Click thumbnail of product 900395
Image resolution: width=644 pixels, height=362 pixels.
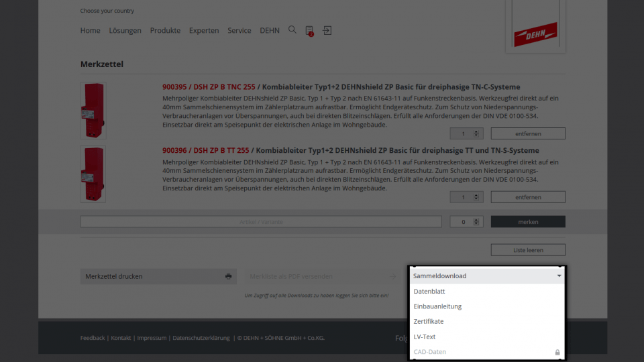93,111
